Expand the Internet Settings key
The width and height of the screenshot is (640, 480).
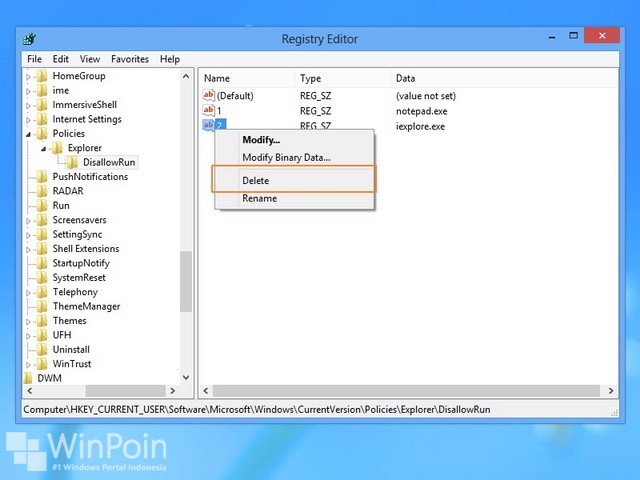[x=28, y=120]
